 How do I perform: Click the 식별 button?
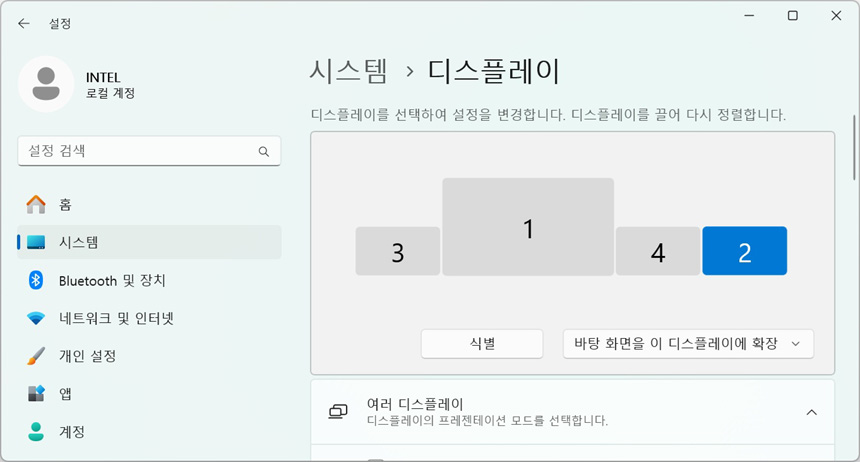[482, 344]
